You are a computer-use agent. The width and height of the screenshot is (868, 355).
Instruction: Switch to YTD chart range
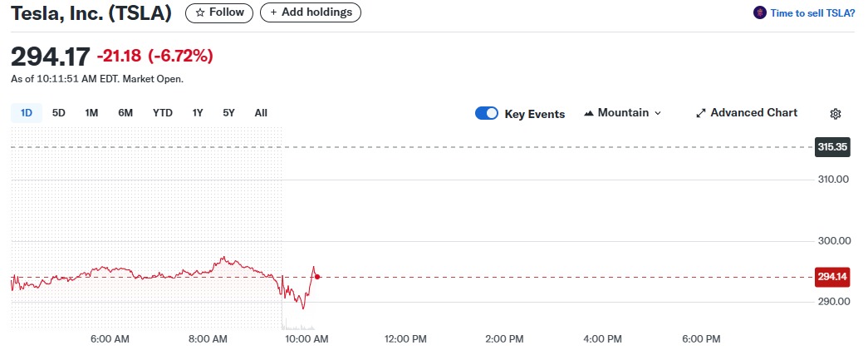163,113
